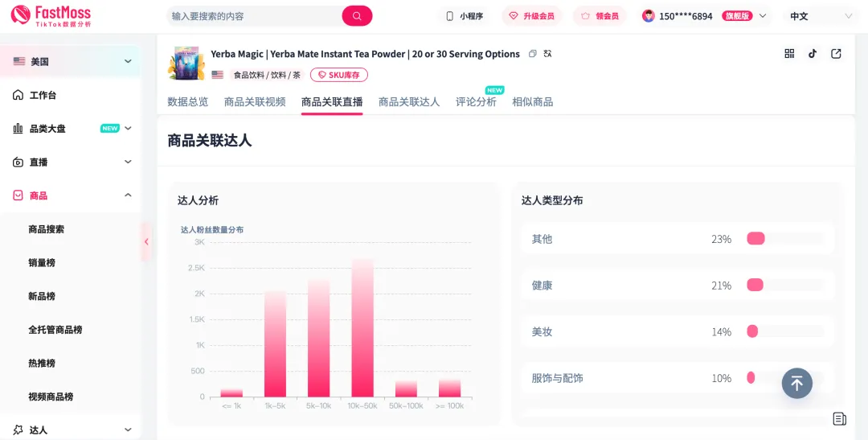Click the 10k~50k bar in chart
Screen dimensions: 868x440
[x=362, y=327]
